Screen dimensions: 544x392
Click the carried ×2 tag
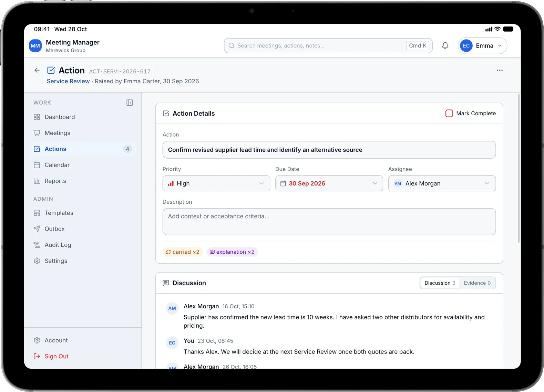(183, 252)
